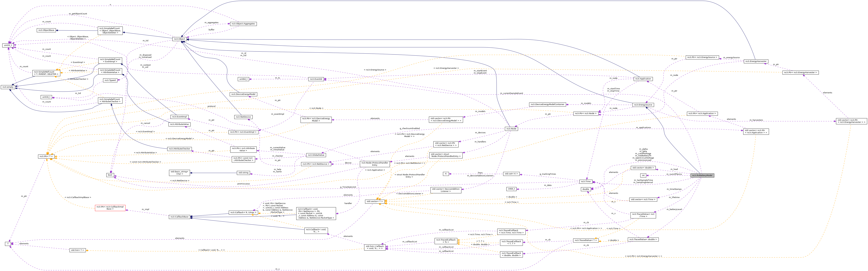Viewport: 868px width, 271px height.
Task: Click the int64_t node
Action: [x=511, y=189]
